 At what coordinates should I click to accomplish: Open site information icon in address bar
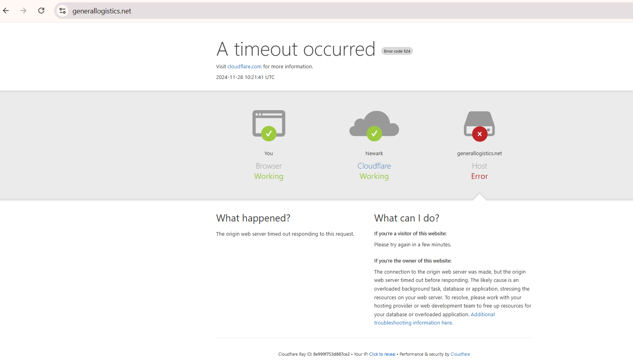click(x=62, y=11)
